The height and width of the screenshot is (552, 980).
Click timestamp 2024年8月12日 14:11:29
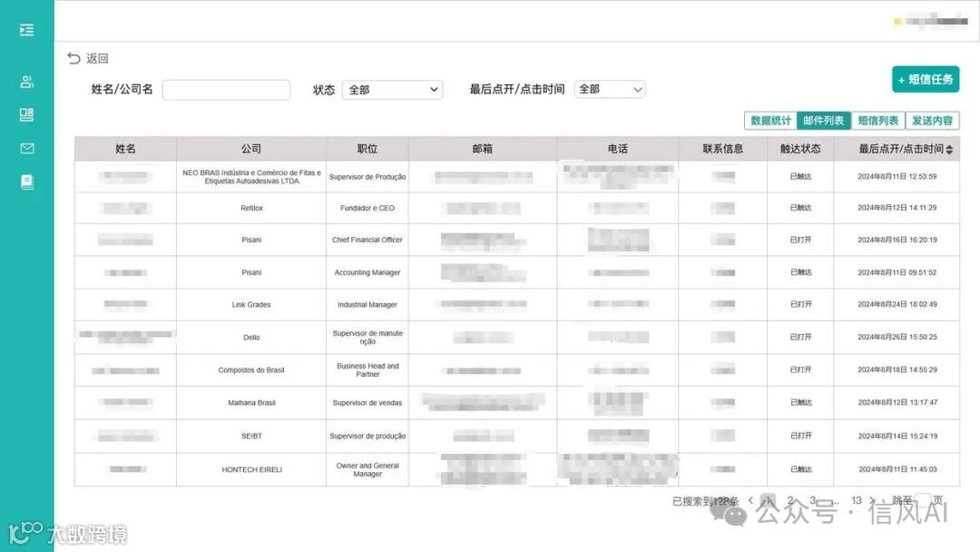(897, 208)
